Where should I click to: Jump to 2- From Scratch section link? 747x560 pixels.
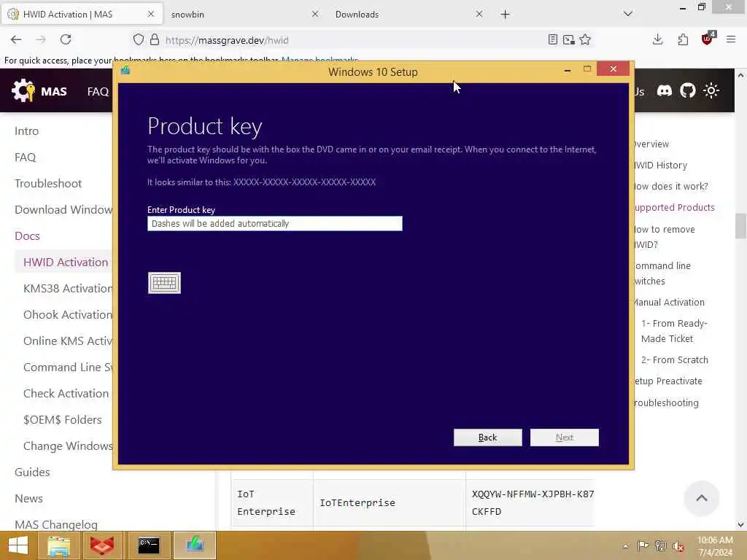coord(675,359)
